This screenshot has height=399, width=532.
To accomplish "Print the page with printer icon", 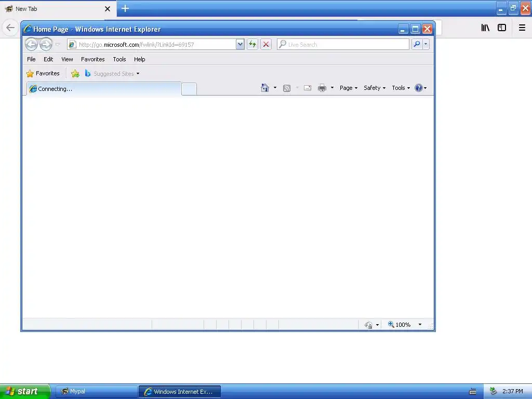I will 322,88.
